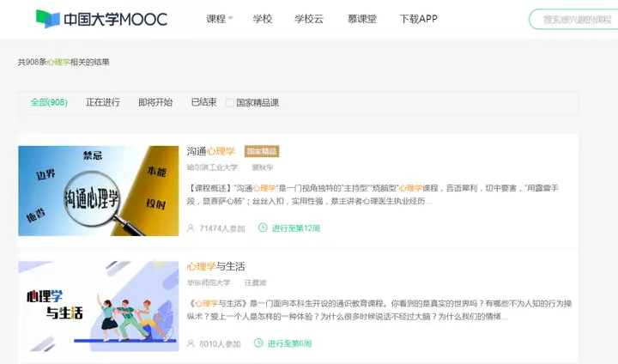
Task: Click the 71474人参加 text
Action: [222, 228]
